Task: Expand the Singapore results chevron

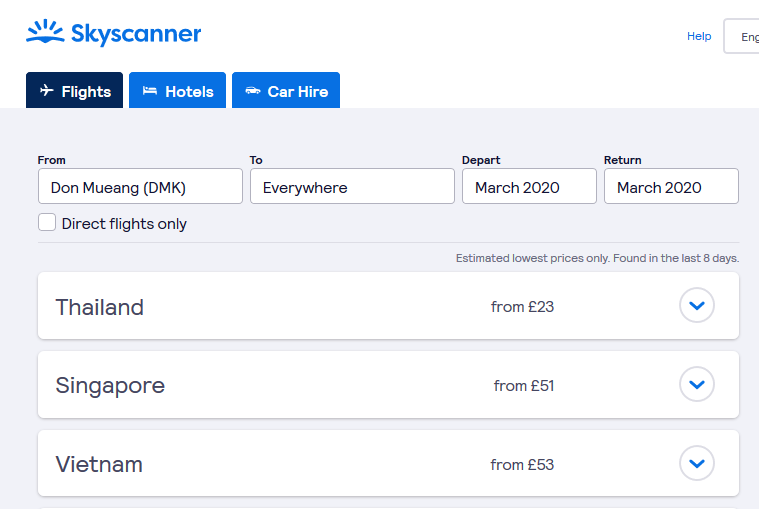Action: 697,384
